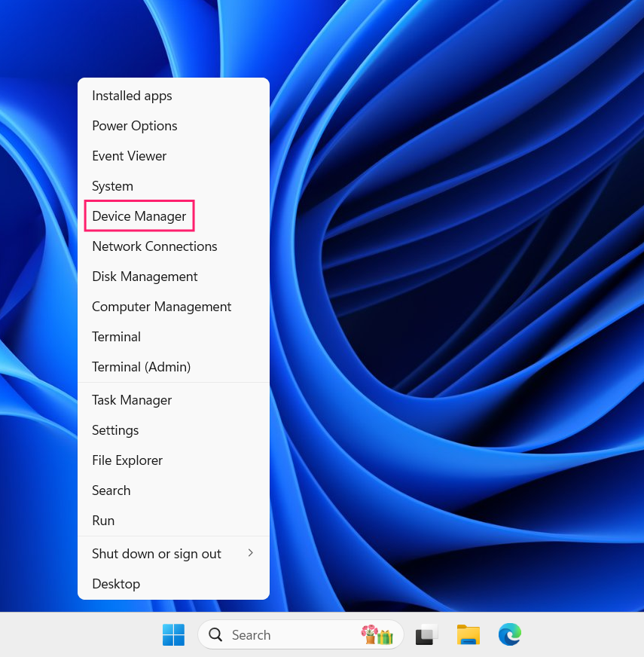Open Network Connections
This screenshot has height=657, width=644.
[x=173, y=246]
